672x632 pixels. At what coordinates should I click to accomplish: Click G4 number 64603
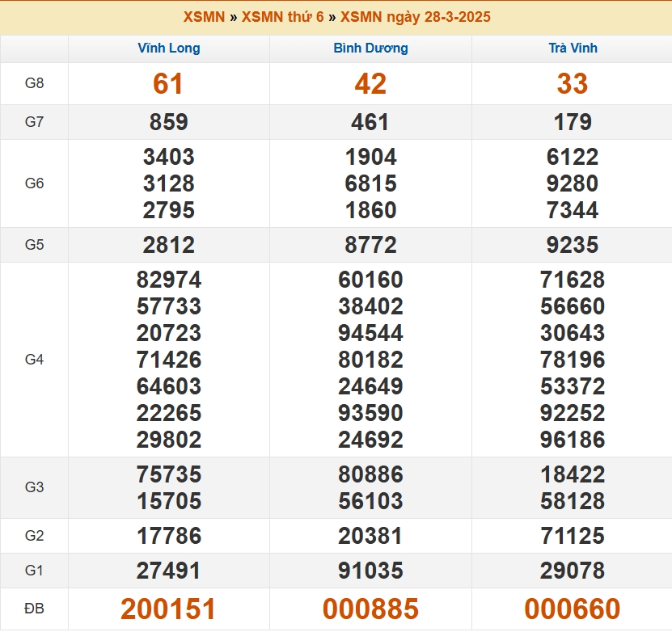point(169,386)
